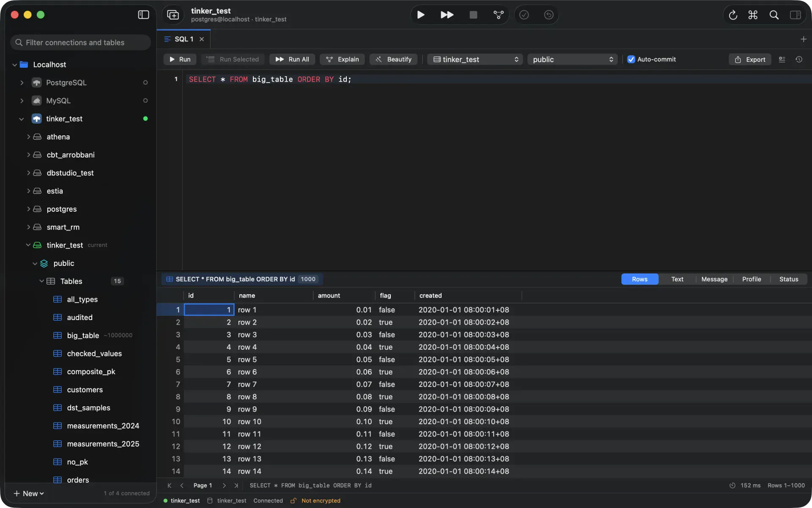This screenshot has width=812, height=508.
Task: Click the MySQL connection icon
Action: pos(37,101)
